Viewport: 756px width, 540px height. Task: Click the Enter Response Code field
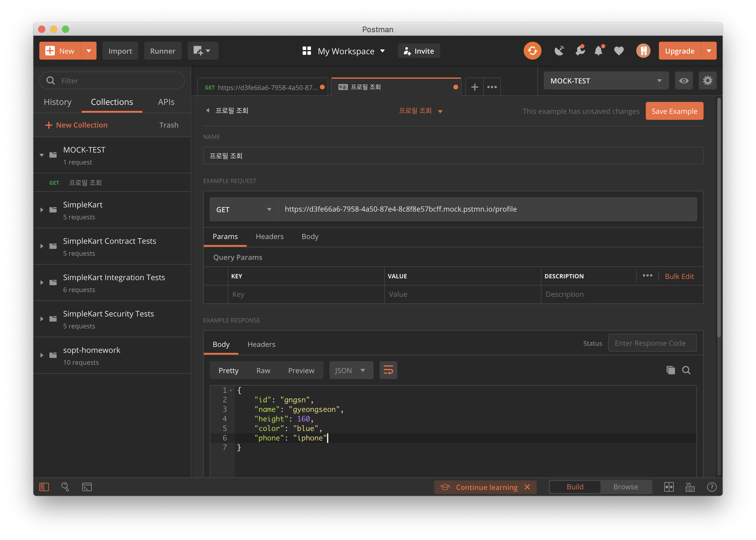652,343
